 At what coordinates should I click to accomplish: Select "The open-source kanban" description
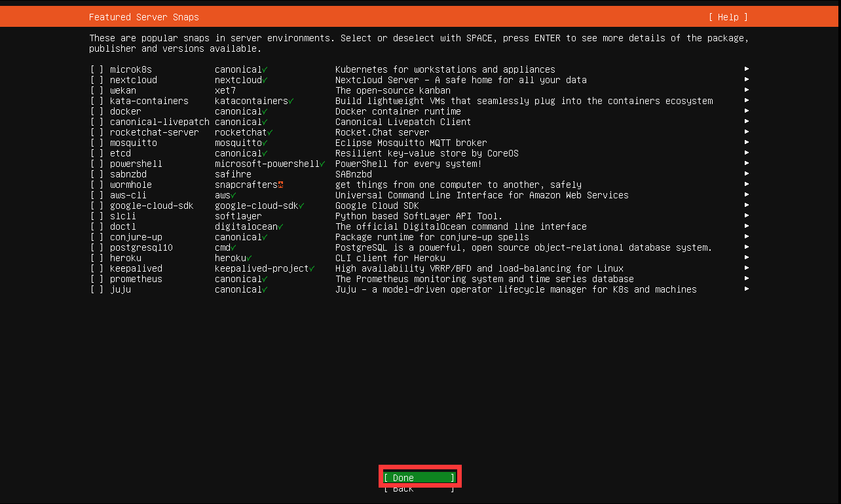(393, 90)
